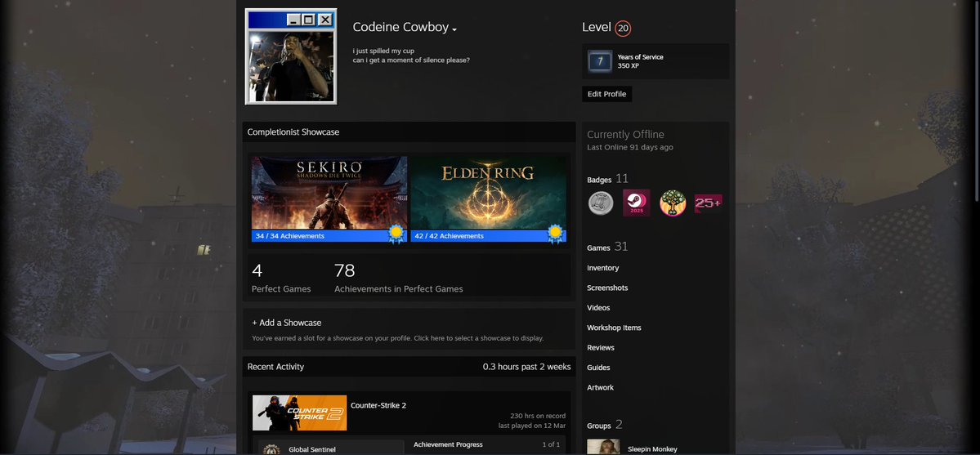Open the Videos link

pos(598,308)
